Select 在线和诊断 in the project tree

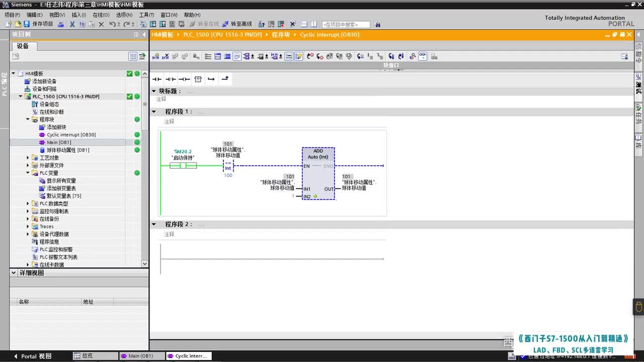pos(51,112)
